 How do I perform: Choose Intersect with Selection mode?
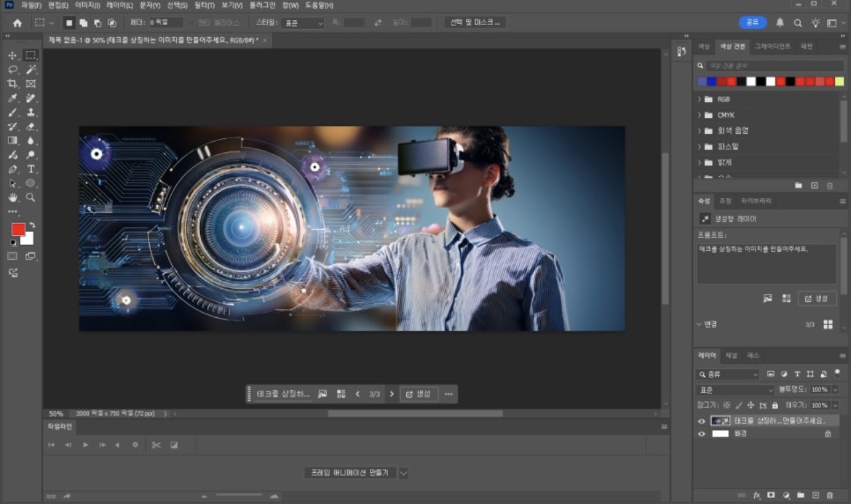pos(112,23)
